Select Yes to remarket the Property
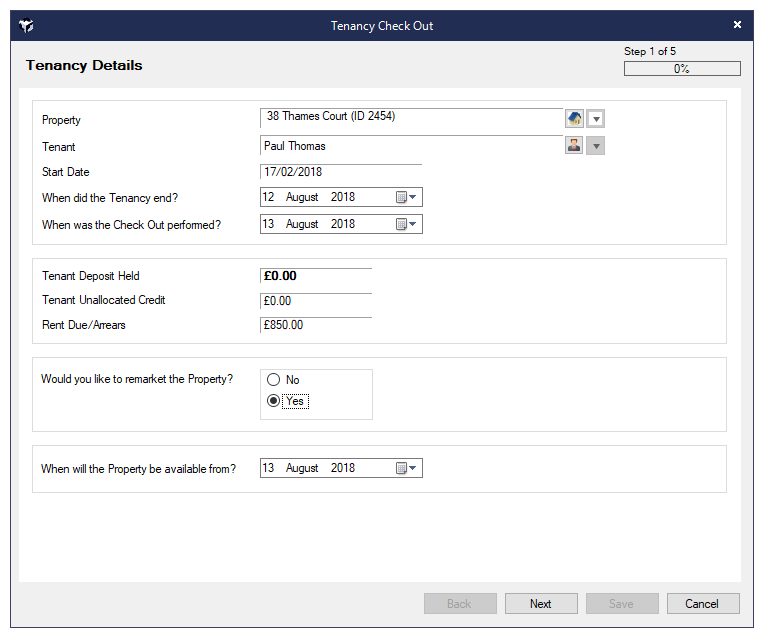This screenshot has height=638, width=764. [x=273, y=401]
